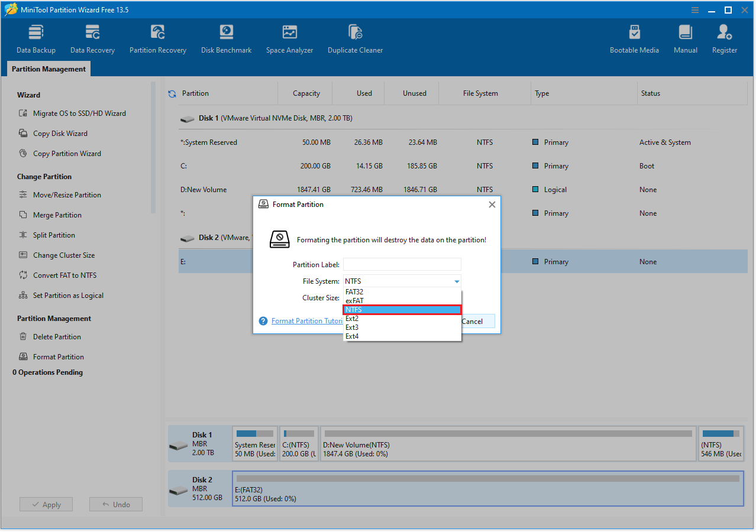Image resolution: width=756 pixels, height=532 pixels.
Task: Click inside the Partition Label field
Action: coord(402,264)
